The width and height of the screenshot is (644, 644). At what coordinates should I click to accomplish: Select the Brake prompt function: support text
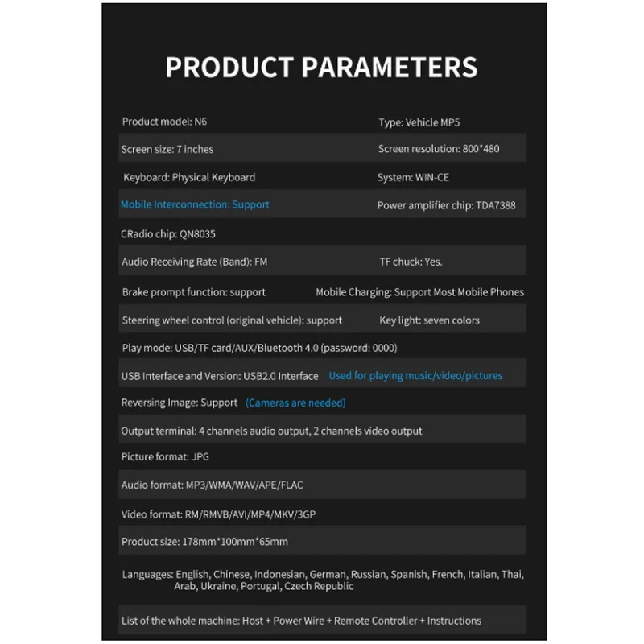(x=193, y=292)
